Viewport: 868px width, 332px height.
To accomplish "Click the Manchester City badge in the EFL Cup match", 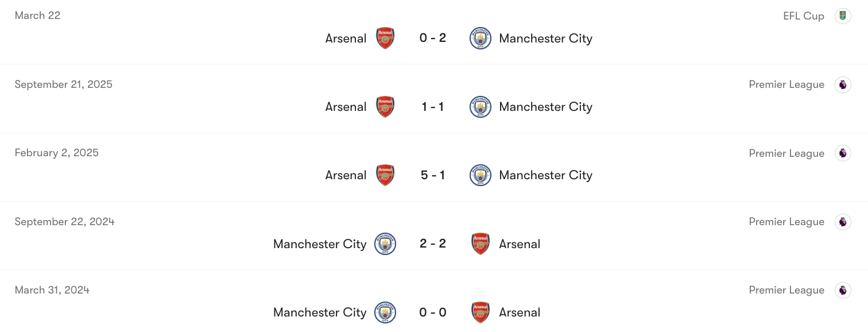I will pos(480,38).
